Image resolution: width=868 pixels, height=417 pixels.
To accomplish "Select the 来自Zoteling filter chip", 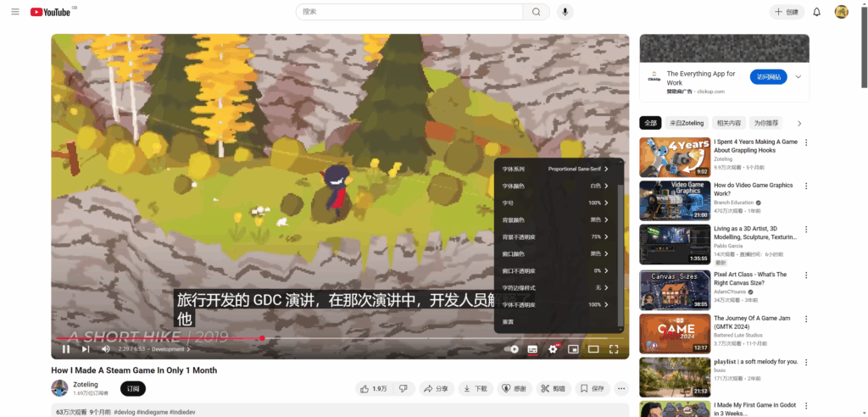I will pyautogui.click(x=687, y=123).
